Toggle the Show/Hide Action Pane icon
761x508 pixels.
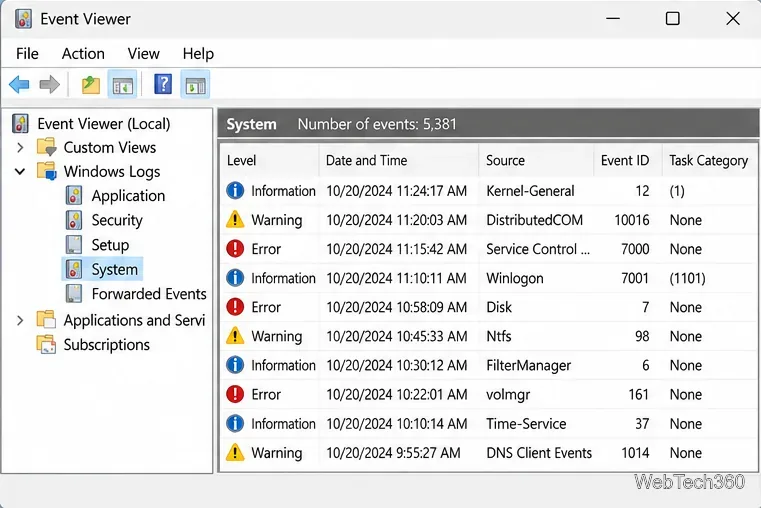(195, 84)
